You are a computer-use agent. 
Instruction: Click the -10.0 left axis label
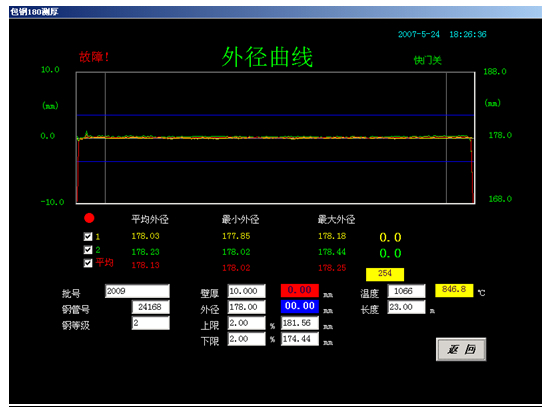tap(53, 202)
